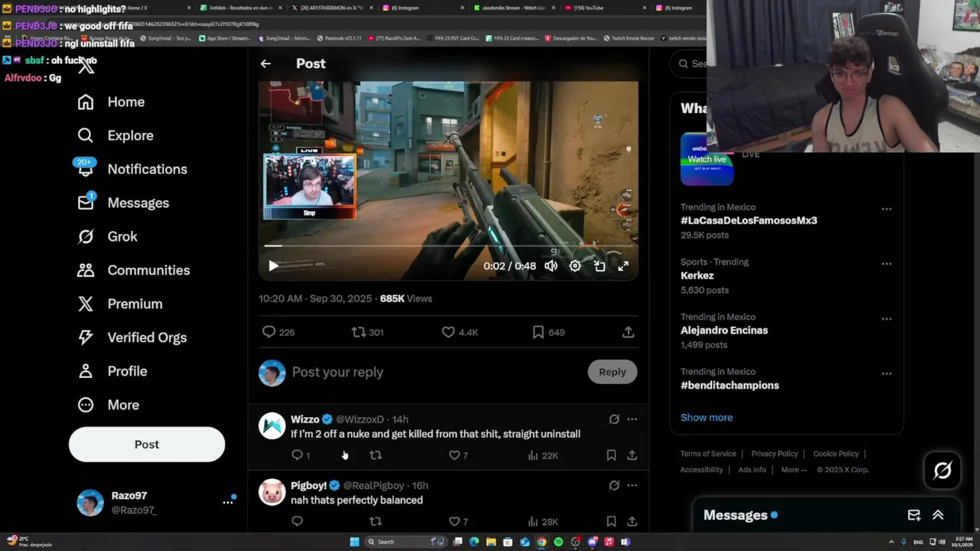Viewport: 980px width, 551px height.
Task: Play the video with the play button
Action: 273,266
